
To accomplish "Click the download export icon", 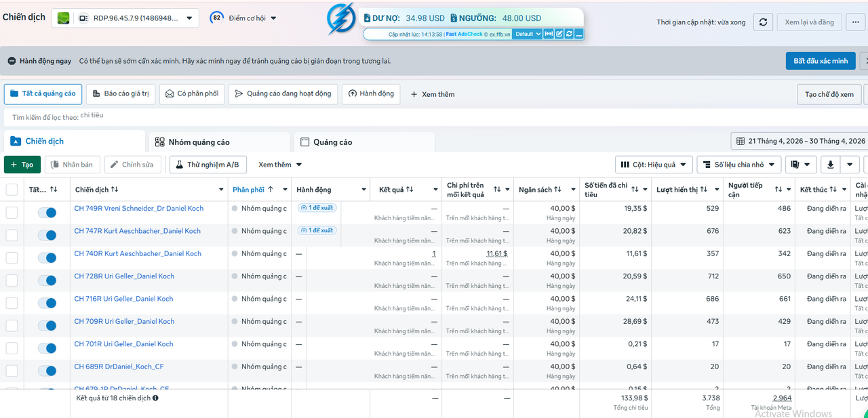I will point(830,165).
